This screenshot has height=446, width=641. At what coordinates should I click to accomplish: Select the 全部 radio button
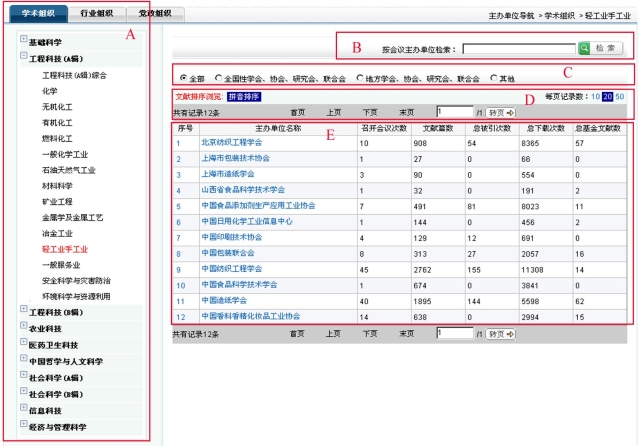[182, 77]
